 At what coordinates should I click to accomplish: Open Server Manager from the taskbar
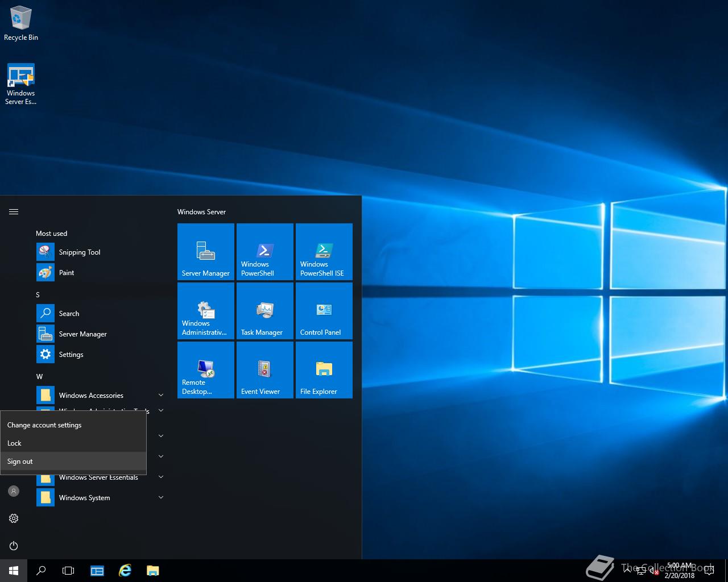[x=97, y=571]
